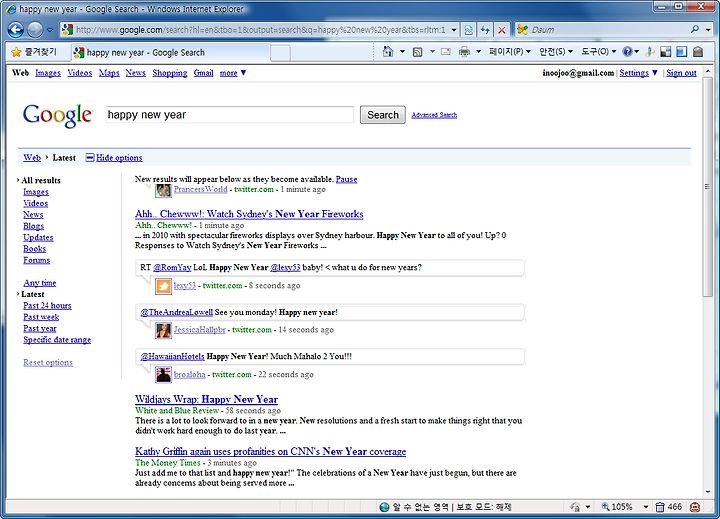Click the Google logo
720x519 pixels.
point(57,115)
